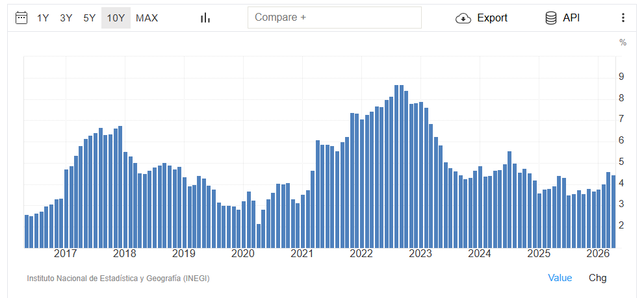Select the 3Y time range
The height and width of the screenshot is (298, 644).
[66, 18]
